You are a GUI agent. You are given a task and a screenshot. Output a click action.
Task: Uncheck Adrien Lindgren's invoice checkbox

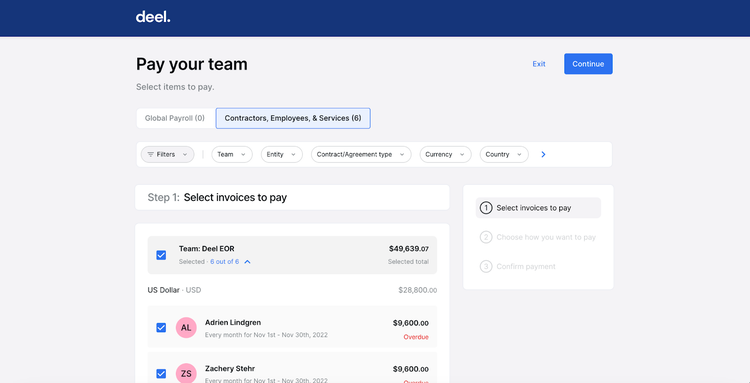coord(161,328)
